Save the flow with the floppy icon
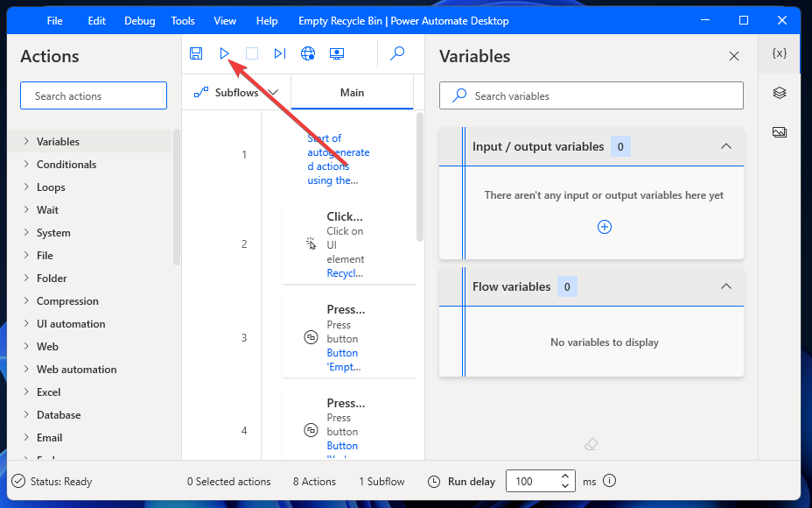The image size is (812, 508). (x=196, y=53)
